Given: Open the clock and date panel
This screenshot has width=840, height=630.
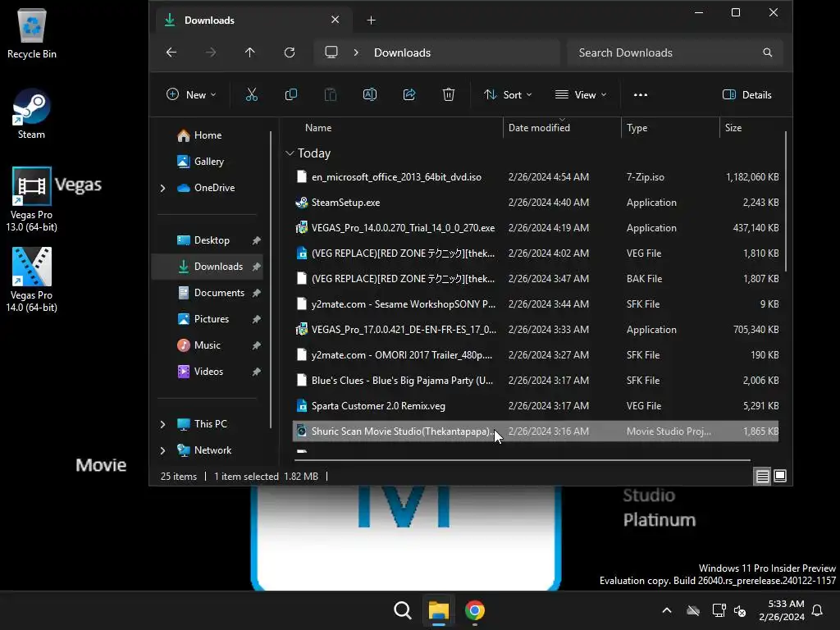Looking at the screenshot, I should [x=782, y=610].
